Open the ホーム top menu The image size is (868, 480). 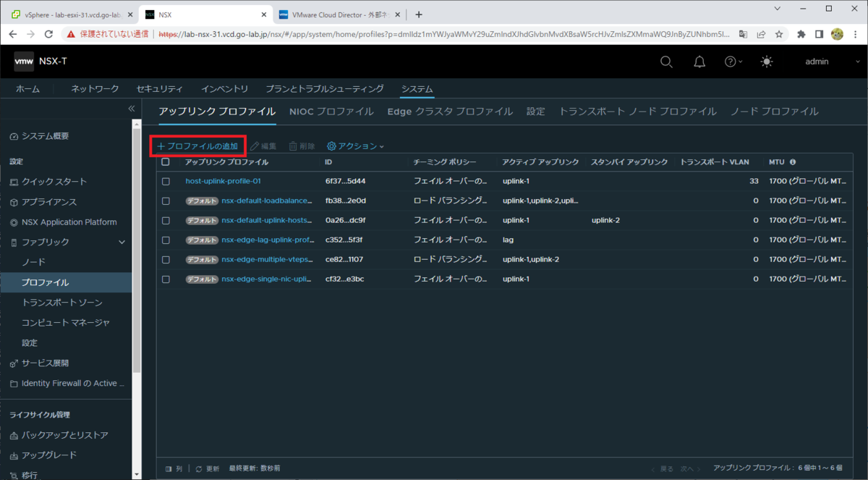[x=28, y=89]
